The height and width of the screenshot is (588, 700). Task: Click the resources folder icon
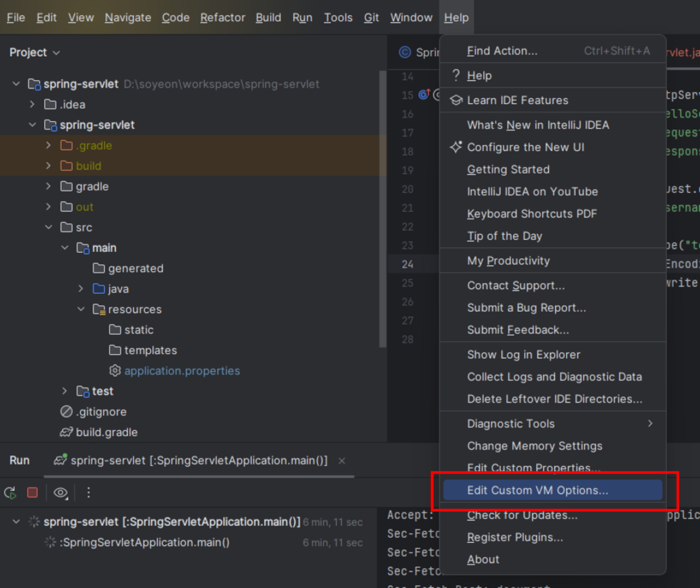click(99, 309)
